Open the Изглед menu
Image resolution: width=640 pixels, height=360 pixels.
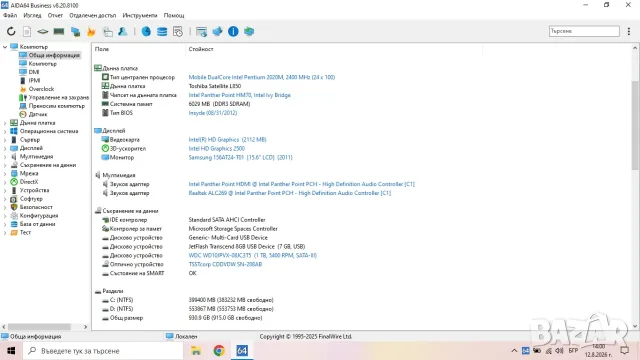pos(32,15)
